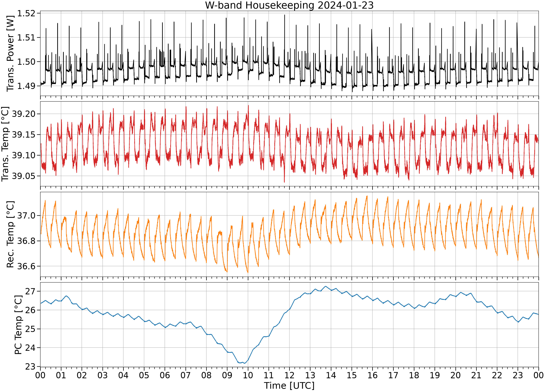The height and width of the screenshot is (392, 545).
Task: Select the 12 hour tick label
Action: 289,375
